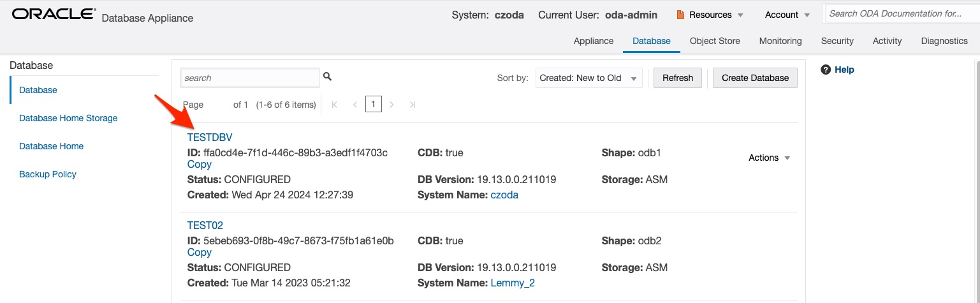Click the Create Database button
The image size is (980, 303).
[755, 78]
